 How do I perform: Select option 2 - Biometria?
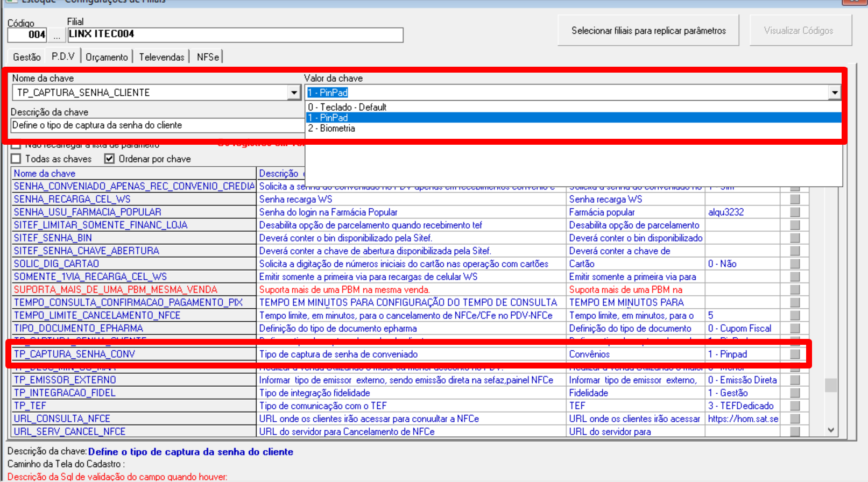click(x=573, y=128)
